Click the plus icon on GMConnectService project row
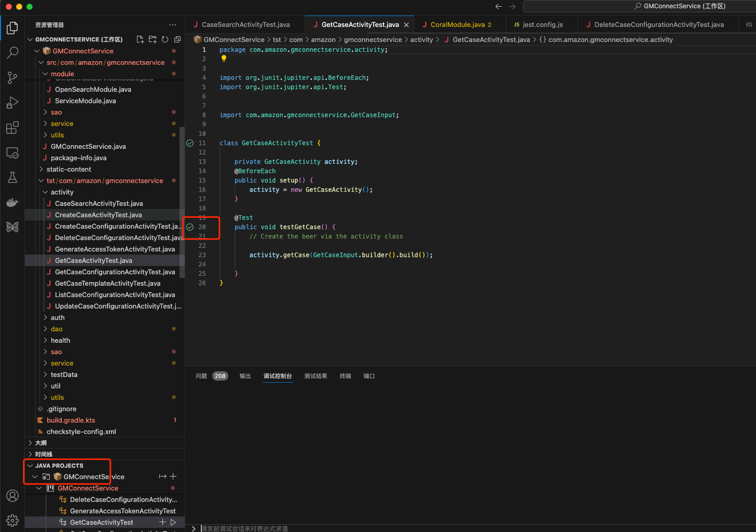This screenshot has width=756, height=532. [173, 477]
